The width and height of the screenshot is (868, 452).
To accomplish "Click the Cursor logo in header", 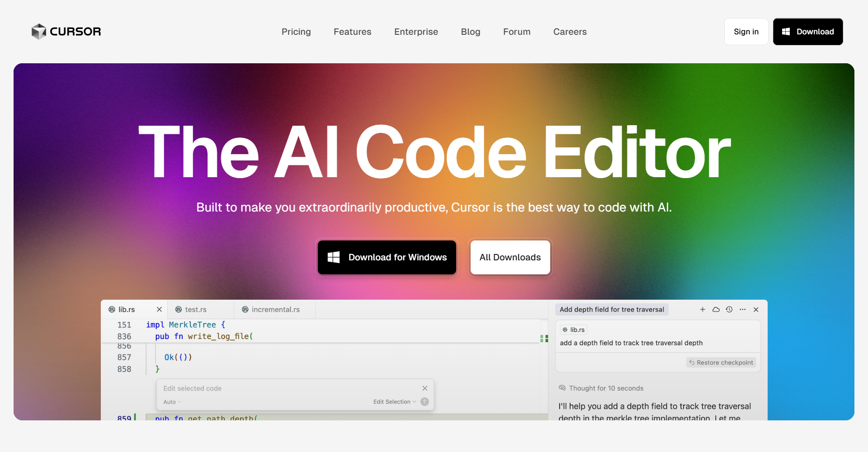I will click(x=66, y=32).
